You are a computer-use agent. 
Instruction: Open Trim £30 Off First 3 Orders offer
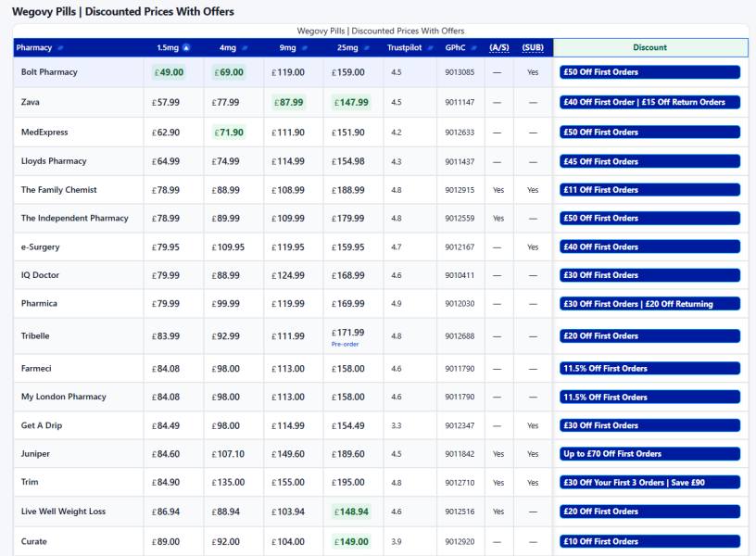(x=650, y=482)
